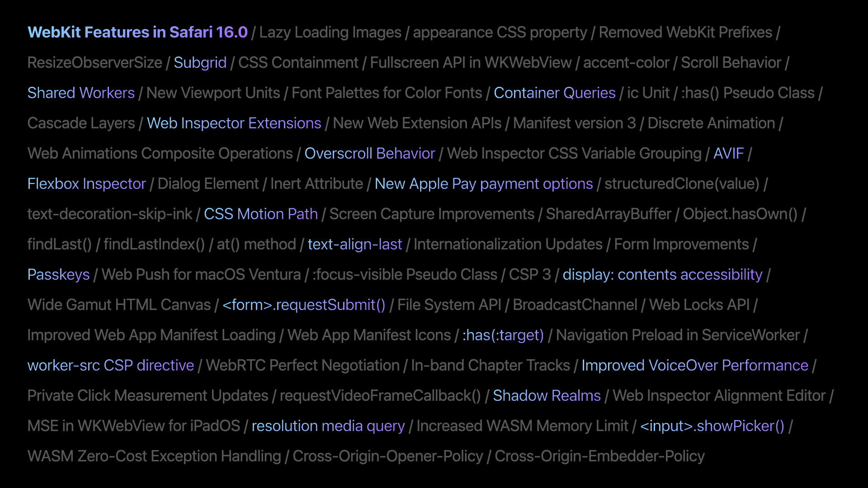Click the Subgrid feature link
This screenshot has height=488, width=868.
[x=200, y=62]
